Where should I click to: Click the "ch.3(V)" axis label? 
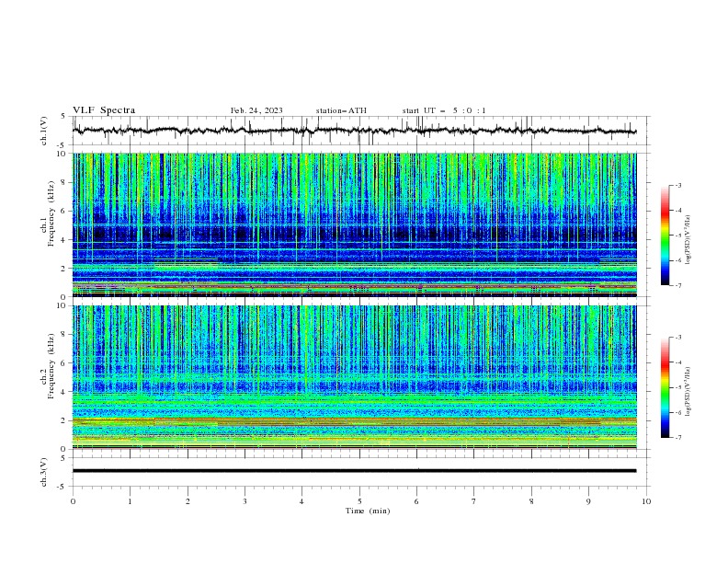coord(44,472)
